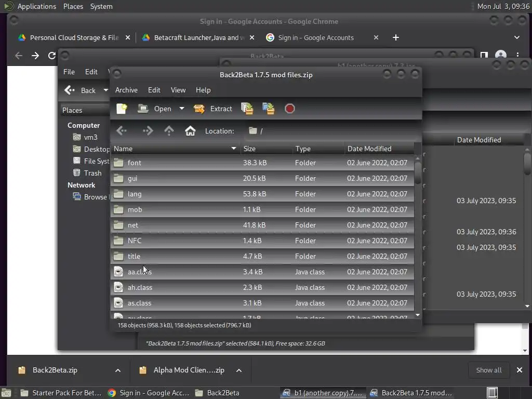Select the gui folder row
Image resolution: width=532 pixels, height=399 pixels.
tap(262, 179)
